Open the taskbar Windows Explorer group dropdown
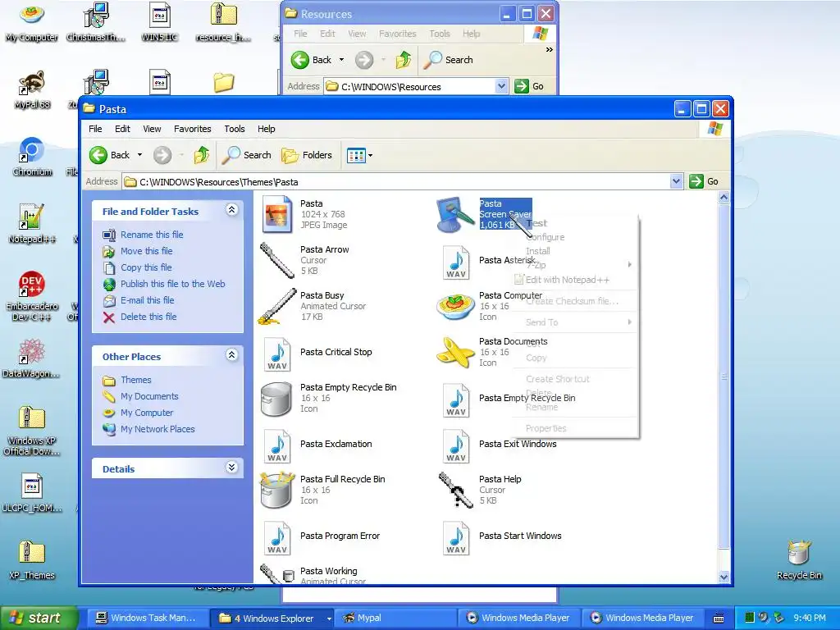This screenshot has width=840, height=630. (x=329, y=619)
